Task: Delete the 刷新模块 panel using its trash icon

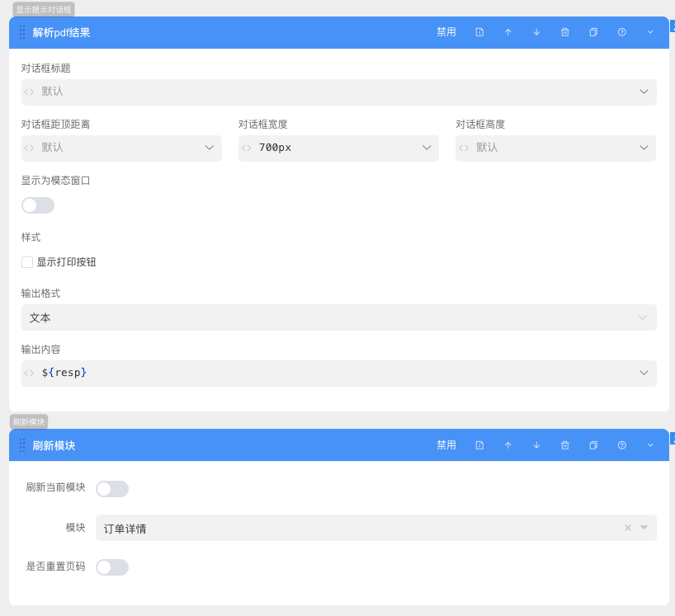Action: pos(564,444)
